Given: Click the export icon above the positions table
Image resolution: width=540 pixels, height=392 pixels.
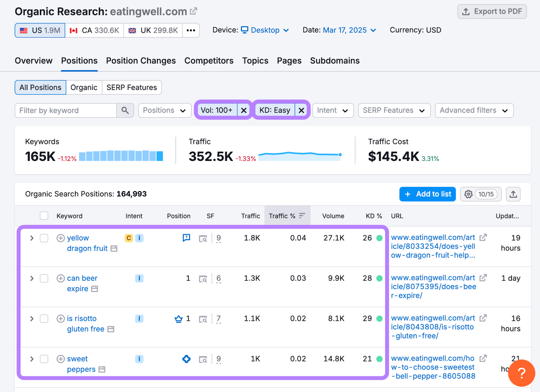Looking at the screenshot, I should pos(513,194).
